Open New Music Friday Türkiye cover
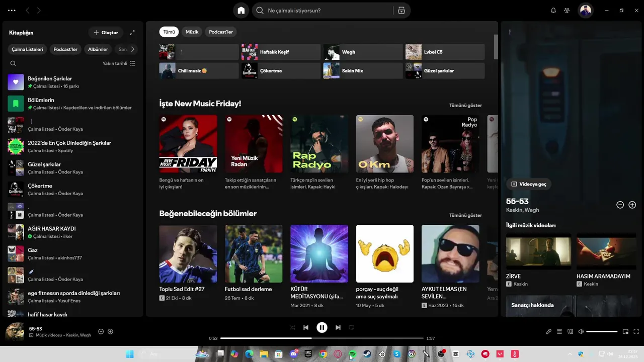This screenshot has width=644, height=362. click(x=188, y=144)
